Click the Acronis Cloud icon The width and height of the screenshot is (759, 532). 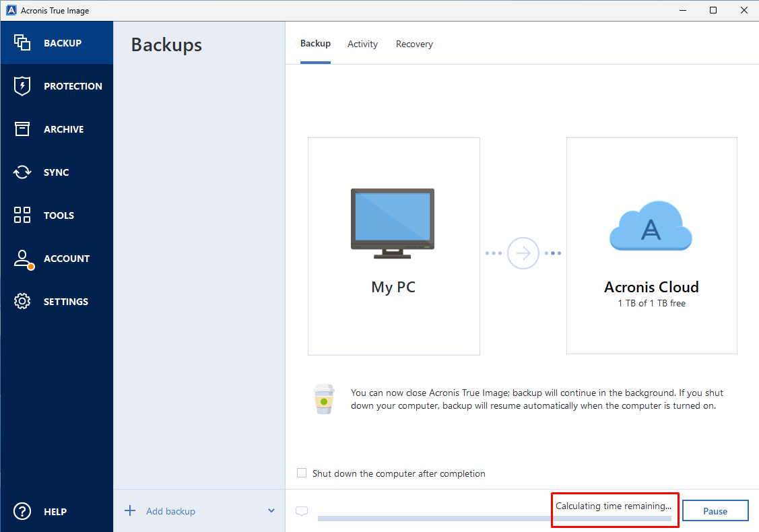pyautogui.click(x=651, y=226)
